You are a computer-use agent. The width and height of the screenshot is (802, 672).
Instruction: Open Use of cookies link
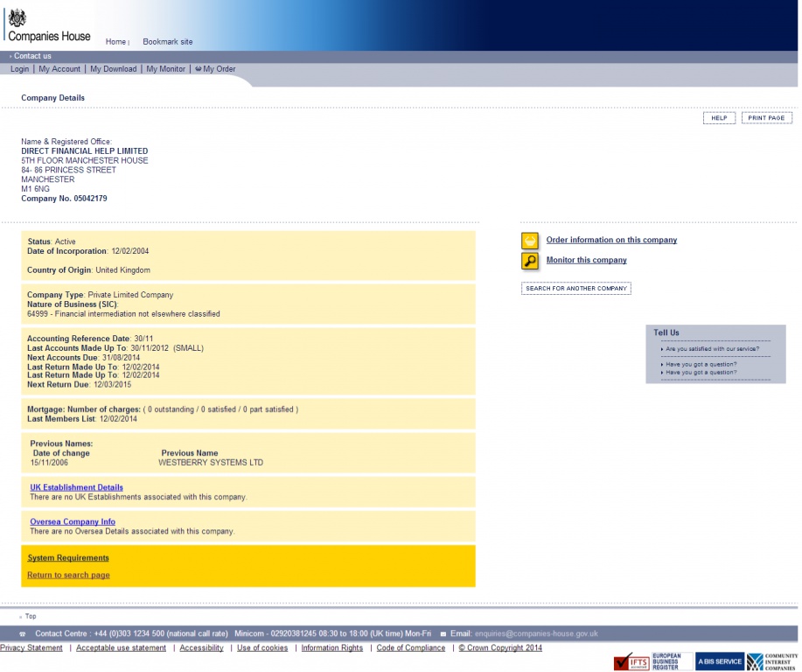[x=262, y=648]
